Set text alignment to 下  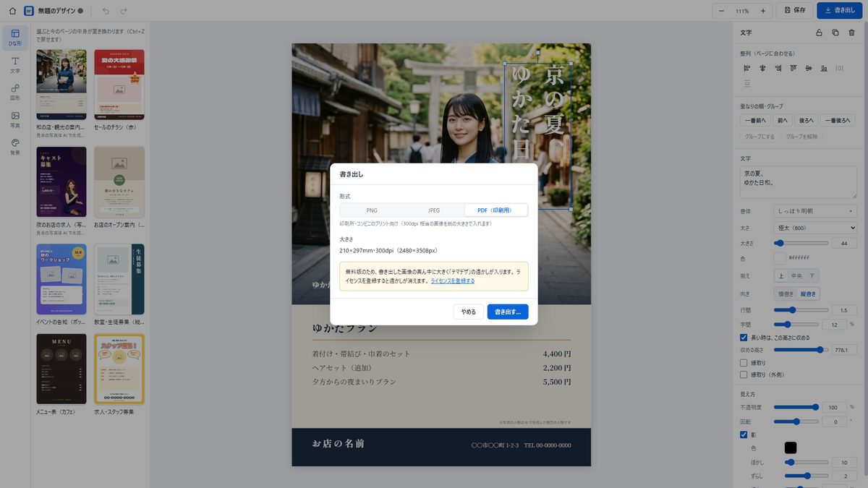813,276
